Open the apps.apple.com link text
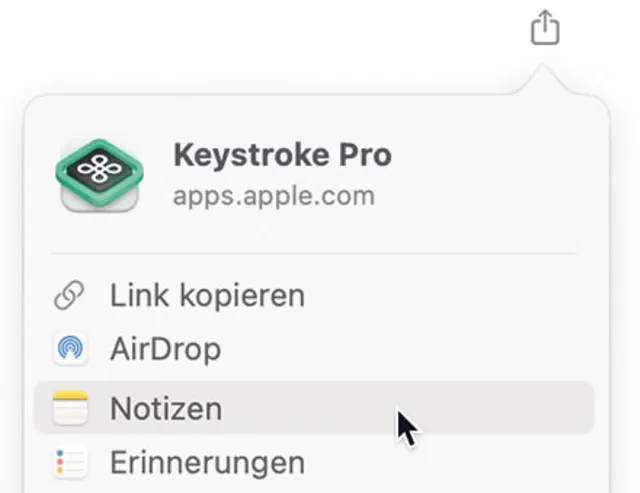 [273, 195]
